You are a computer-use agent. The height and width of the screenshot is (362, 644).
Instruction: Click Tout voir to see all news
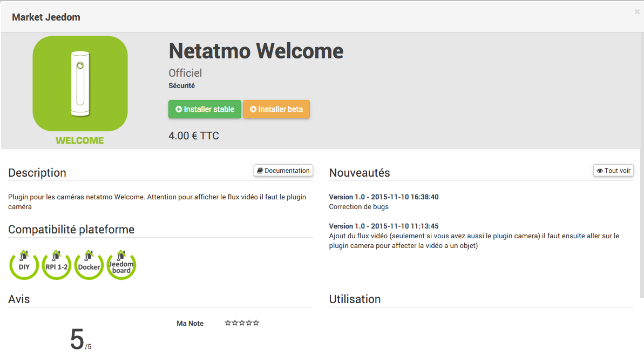click(x=613, y=171)
